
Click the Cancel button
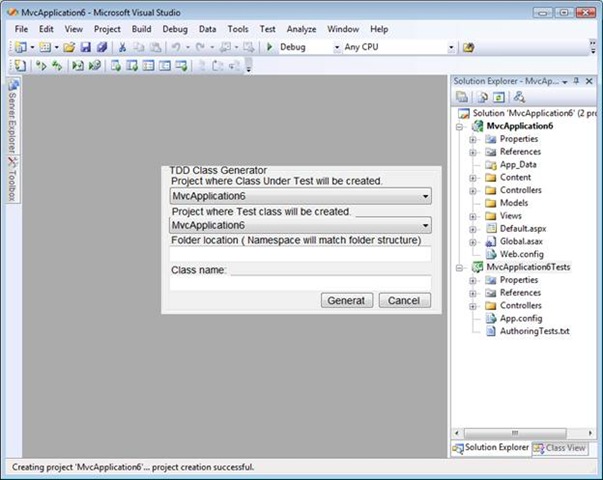click(x=405, y=300)
